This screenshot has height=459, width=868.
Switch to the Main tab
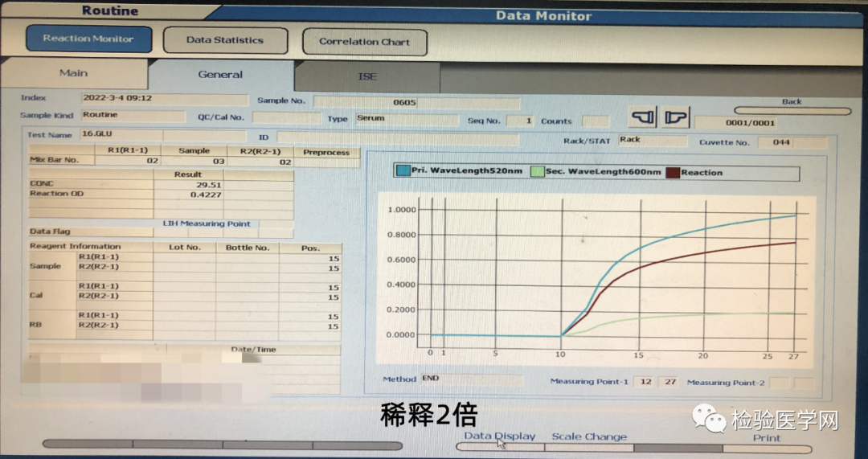tap(73, 73)
